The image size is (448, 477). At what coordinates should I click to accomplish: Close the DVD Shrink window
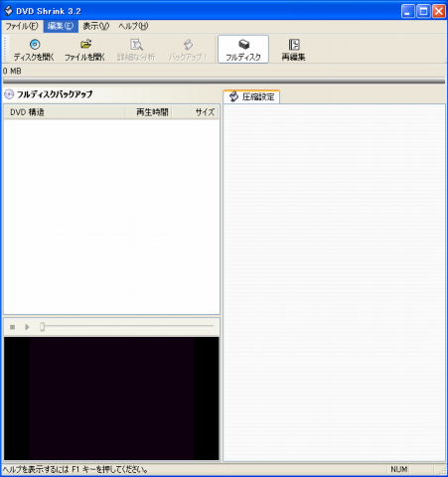coord(439,11)
